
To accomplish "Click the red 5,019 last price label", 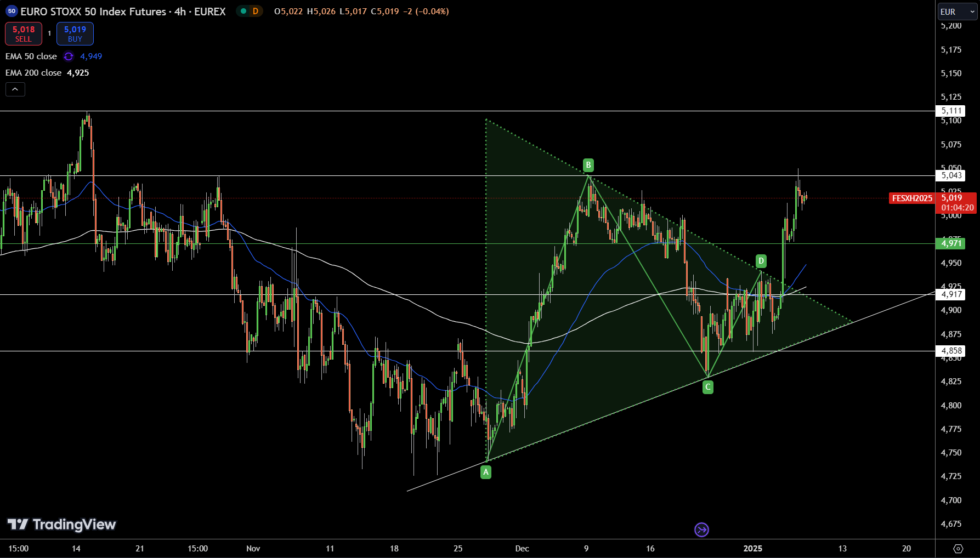I will 957,203.
